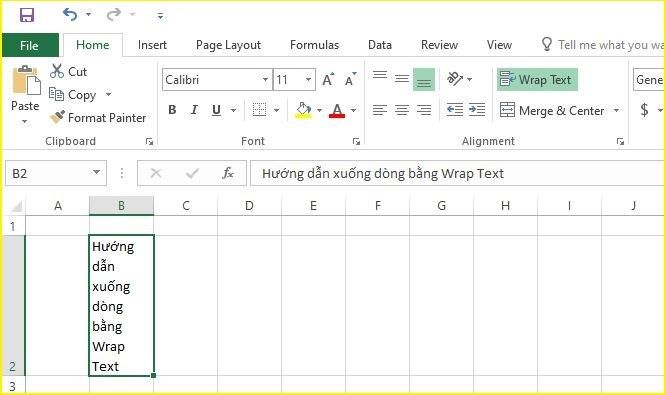Image resolution: width=666 pixels, height=395 pixels.
Task: Toggle Bold formatting
Action: tap(172, 110)
